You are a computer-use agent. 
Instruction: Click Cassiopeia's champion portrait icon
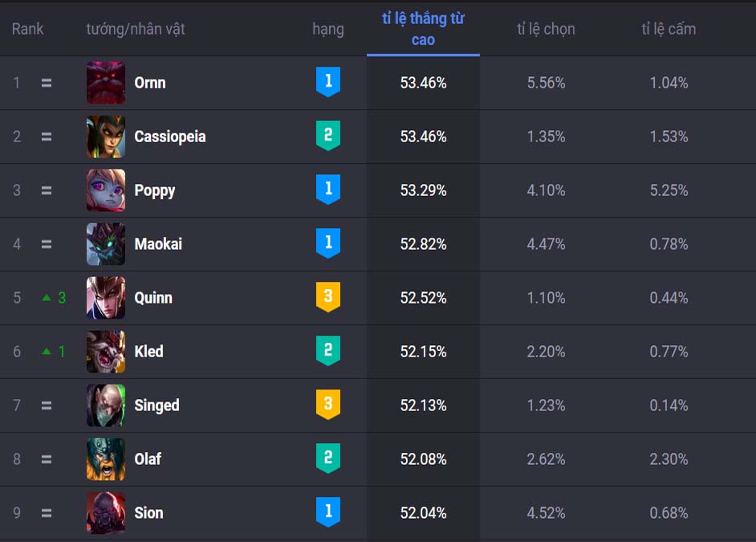[106, 137]
